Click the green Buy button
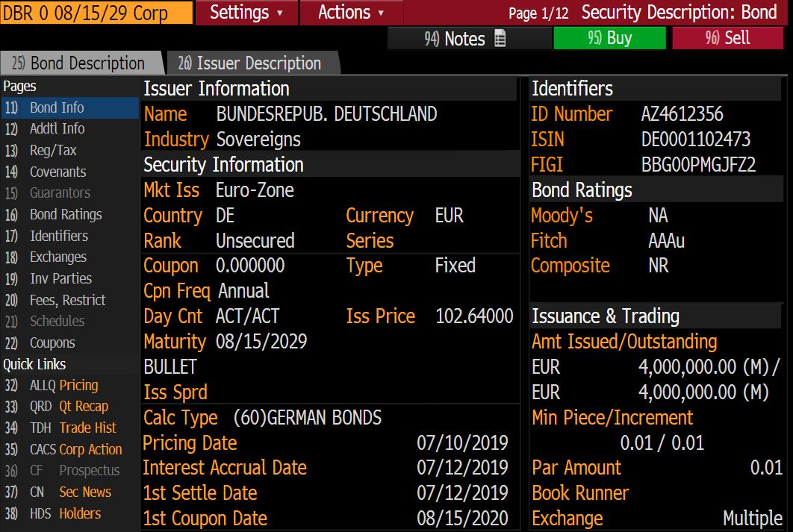Viewport: 793px width, 532px height. [609, 38]
